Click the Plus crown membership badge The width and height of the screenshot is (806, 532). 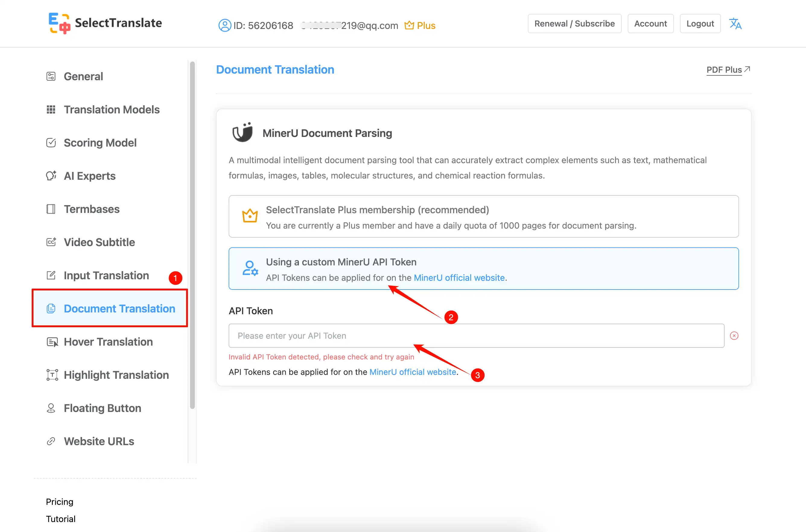[x=420, y=25]
